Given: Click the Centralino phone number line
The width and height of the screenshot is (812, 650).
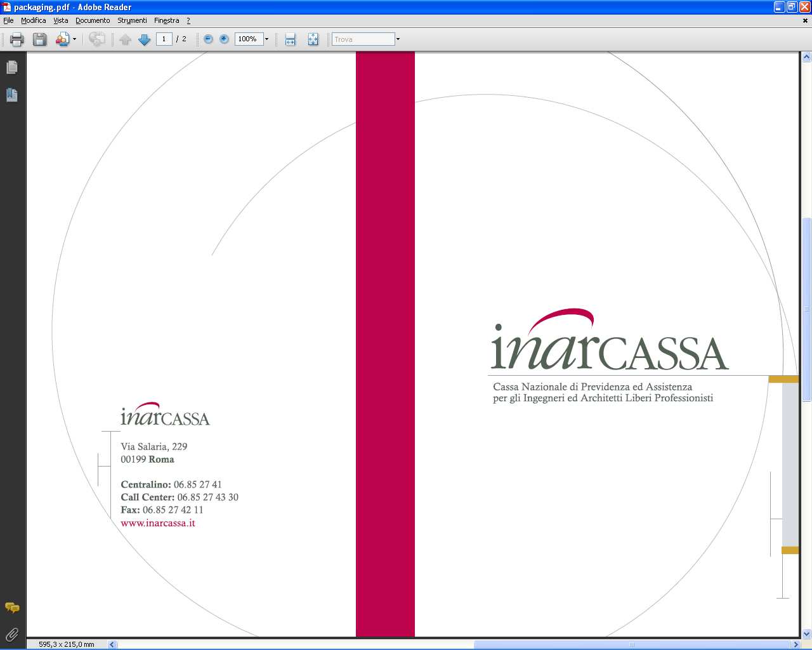Looking at the screenshot, I should click(171, 484).
